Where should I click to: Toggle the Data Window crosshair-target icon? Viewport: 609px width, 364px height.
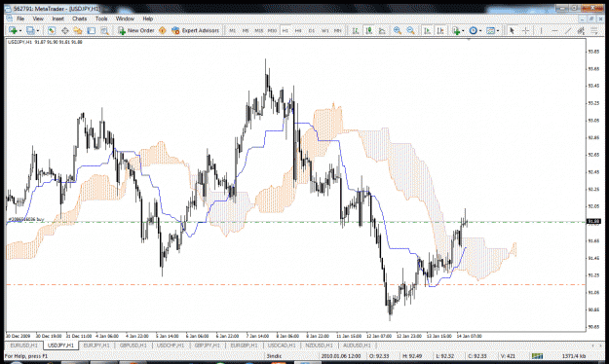click(65, 30)
